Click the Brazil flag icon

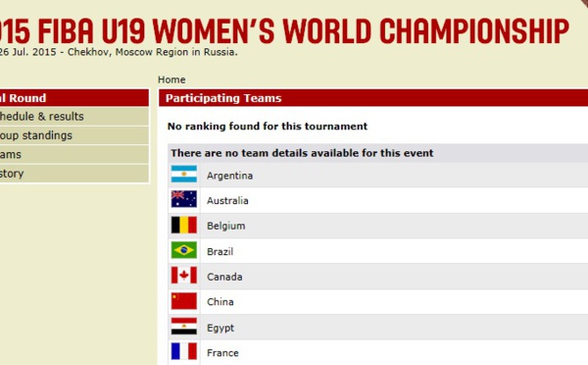click(184, 250)
